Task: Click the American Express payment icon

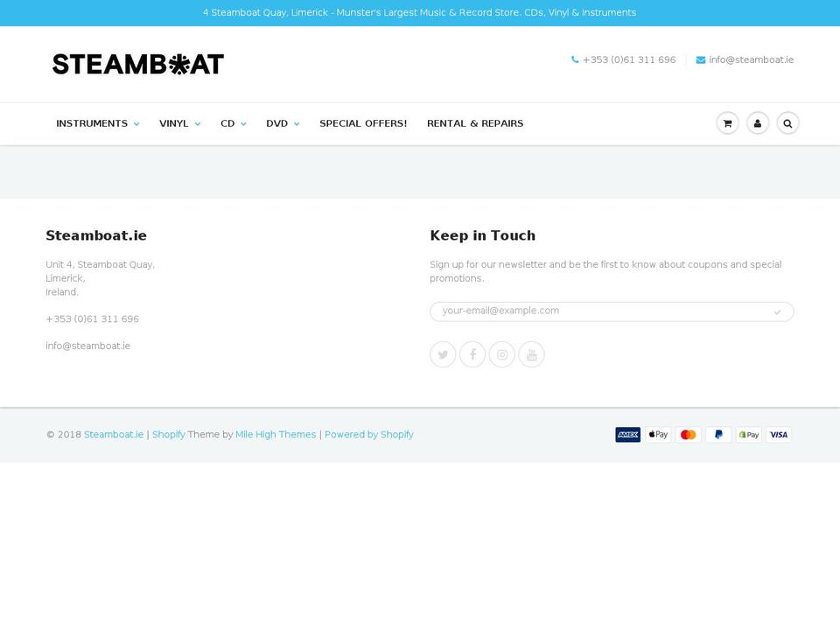Action: [628, 435]
